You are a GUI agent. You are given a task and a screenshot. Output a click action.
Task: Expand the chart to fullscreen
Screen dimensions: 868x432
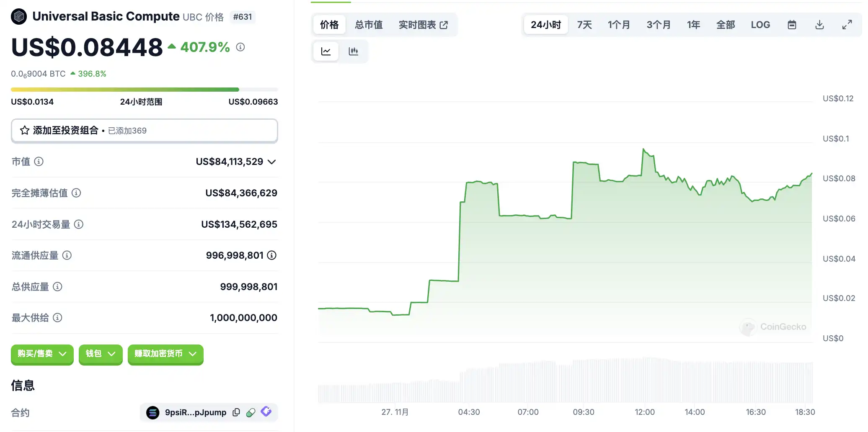click(x=847, y=25)
